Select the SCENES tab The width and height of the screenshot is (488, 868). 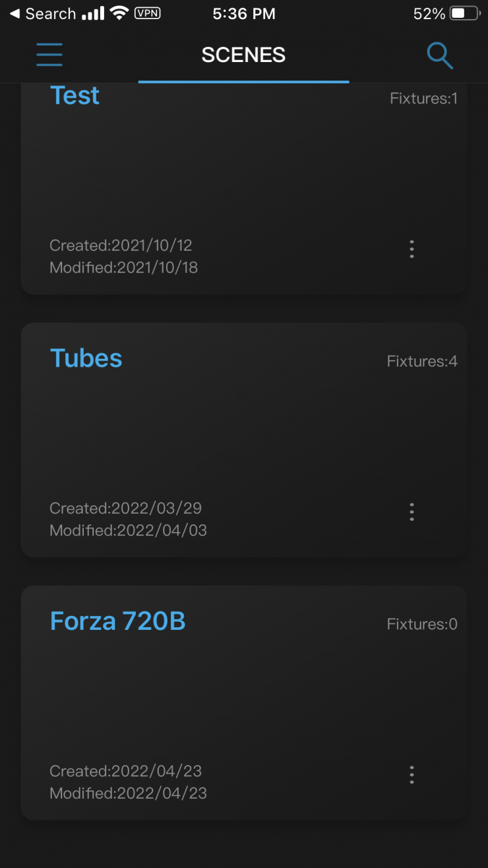coord(243,55)
